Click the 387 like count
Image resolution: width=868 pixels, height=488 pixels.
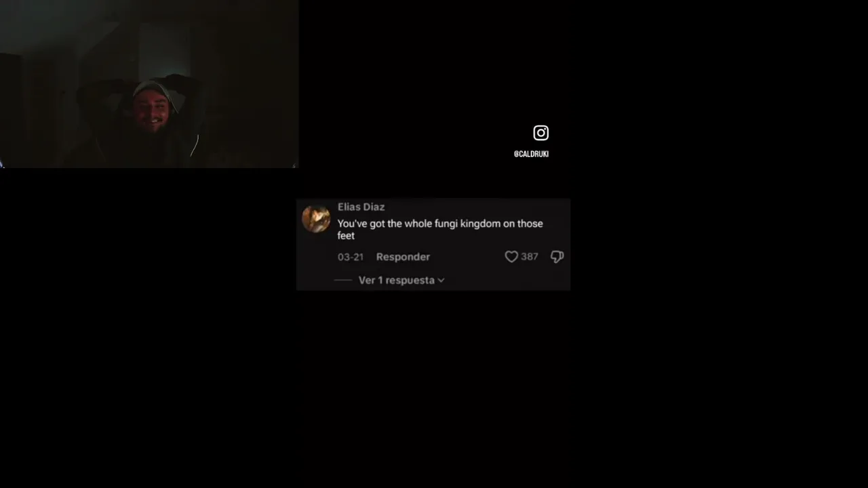[x=530, y=257]
